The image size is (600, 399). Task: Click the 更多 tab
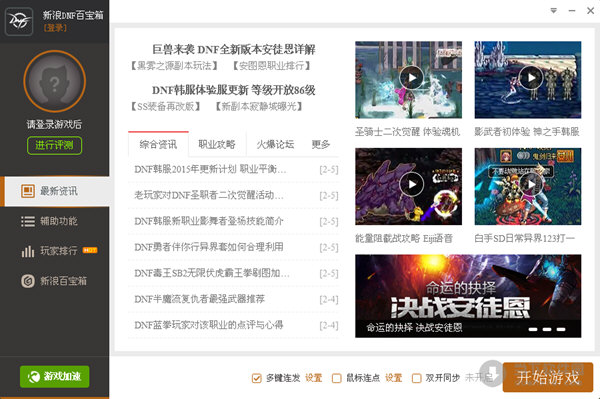pos(321,144)
